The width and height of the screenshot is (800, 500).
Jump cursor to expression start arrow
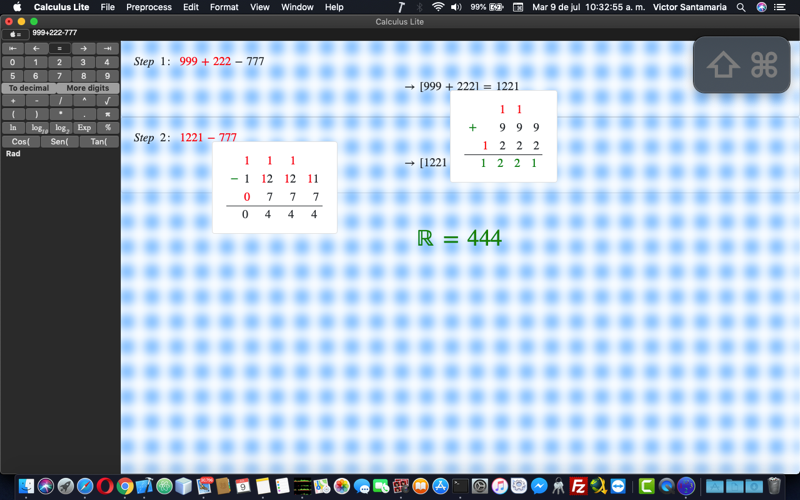[x=13, y=48]
